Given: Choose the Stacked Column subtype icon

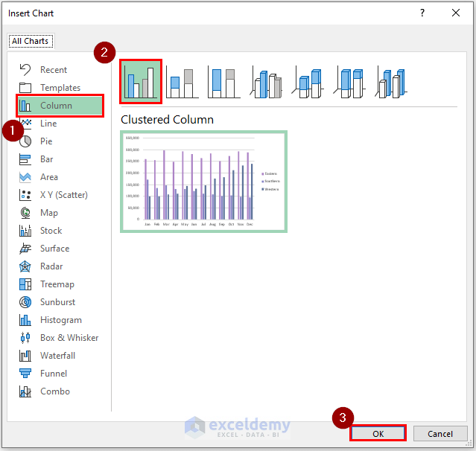Looking at the screenshot, I should point(183,83).
